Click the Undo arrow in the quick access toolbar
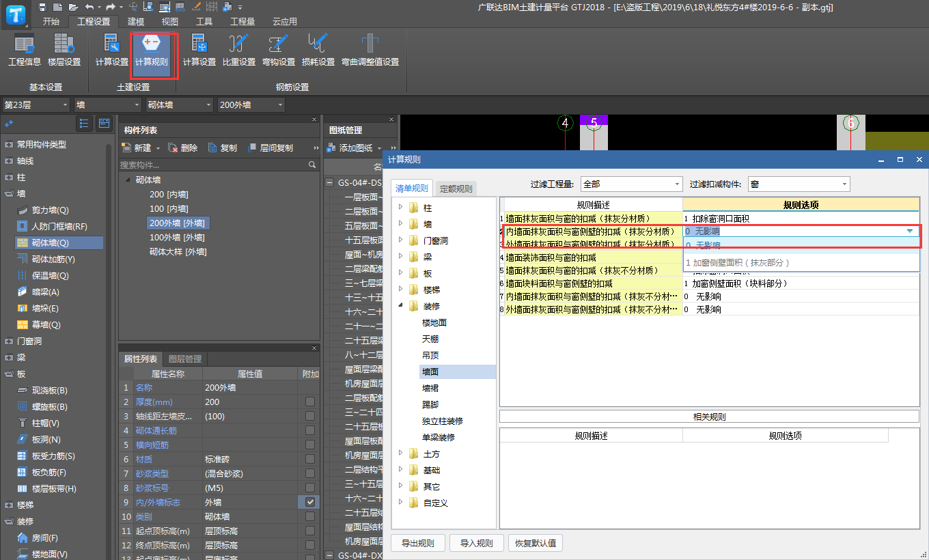929x560 pixels. click(89, 7)
